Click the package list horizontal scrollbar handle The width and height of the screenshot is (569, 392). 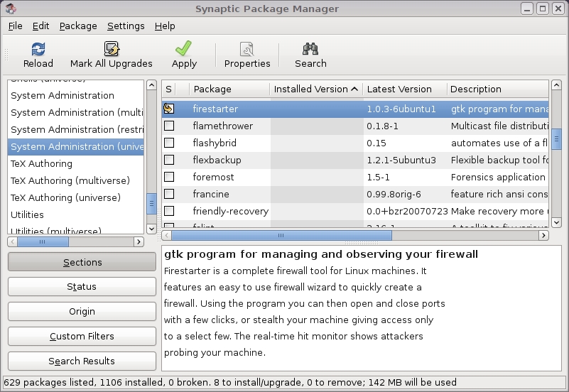(x=281, y=235)
